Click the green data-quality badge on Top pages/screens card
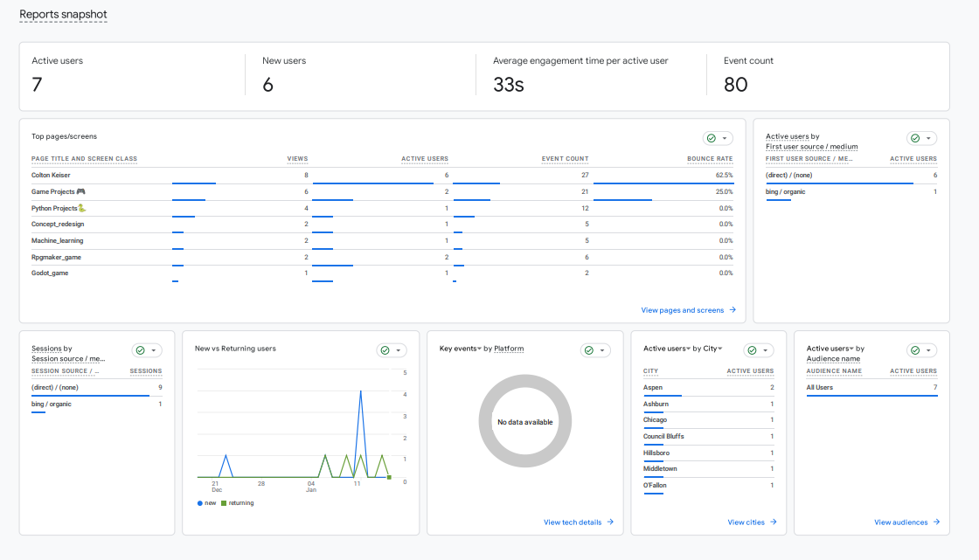Image resolution: width=979 pixels, height=560 pixels. [710, 138]
